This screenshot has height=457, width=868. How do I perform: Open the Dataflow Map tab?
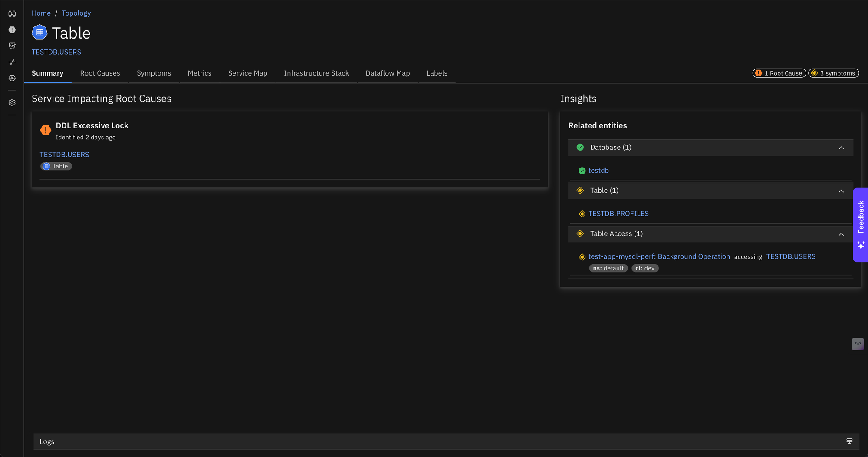[x=388, y=73]
